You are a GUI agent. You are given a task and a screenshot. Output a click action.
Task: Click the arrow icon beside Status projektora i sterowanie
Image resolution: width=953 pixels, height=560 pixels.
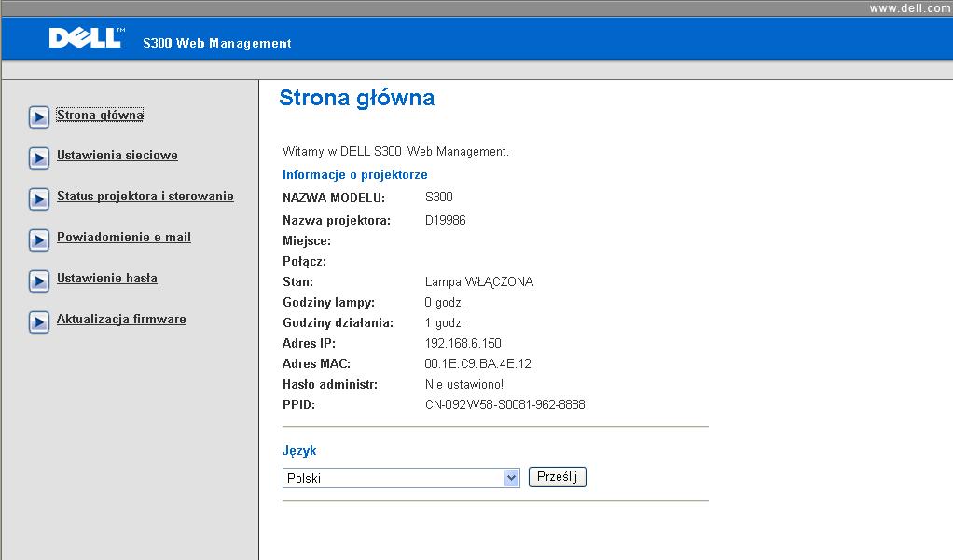(39, 198)
